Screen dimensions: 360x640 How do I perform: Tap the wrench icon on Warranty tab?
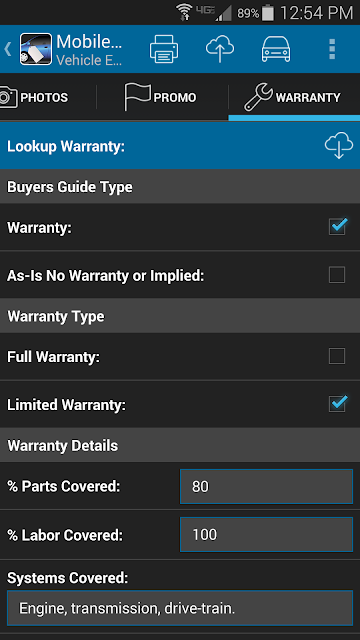(x=258, y=97)
